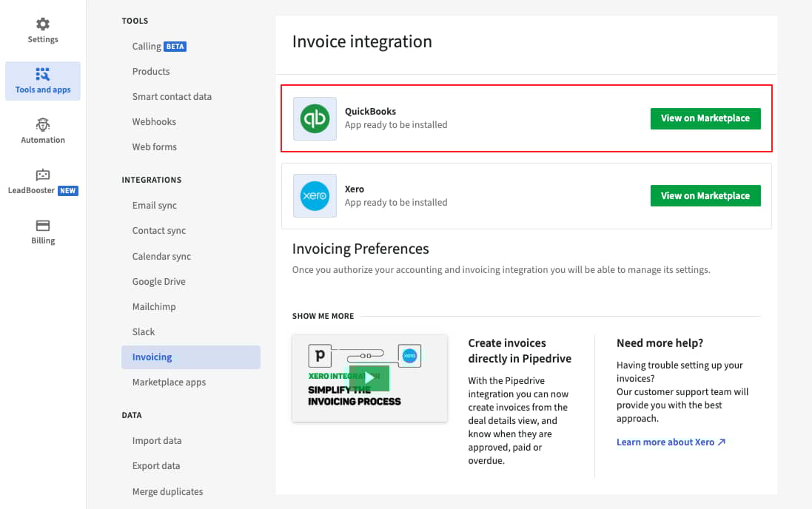Go to Webhooks page
This screenshot has width=812, height=509.
tap(154, 121)
